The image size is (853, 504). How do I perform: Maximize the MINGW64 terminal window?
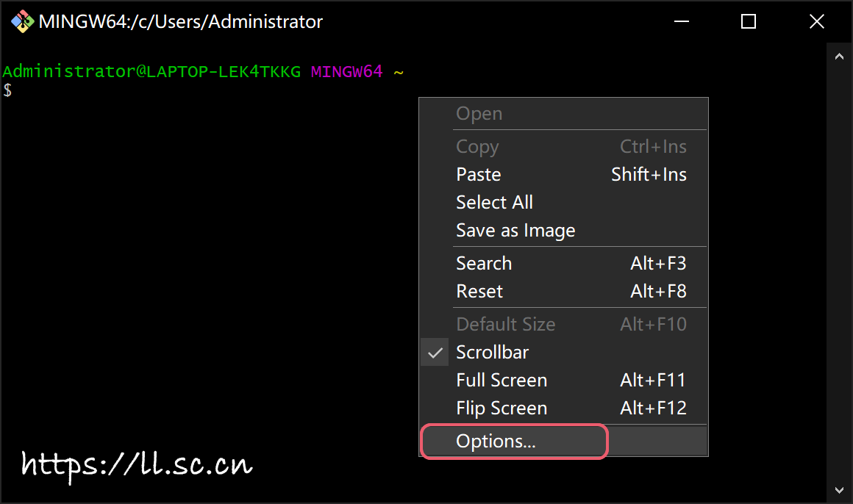[x=749, y=22]
